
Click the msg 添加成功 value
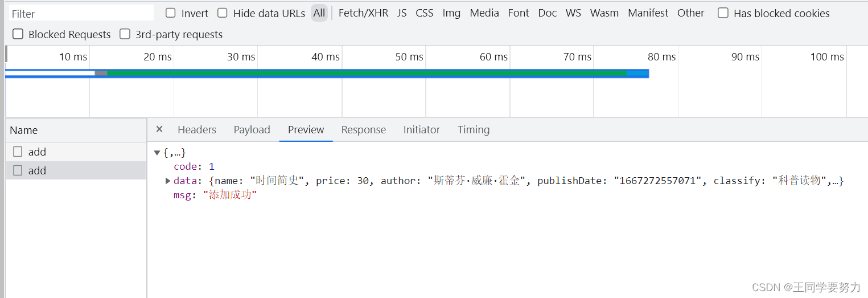click(x=230, y=195)
